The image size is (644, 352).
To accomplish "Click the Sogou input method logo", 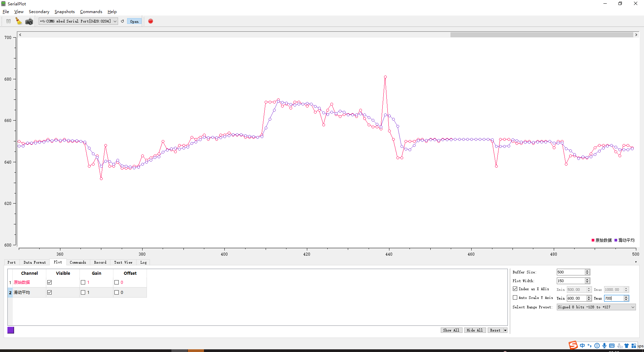I will (573, 345).
